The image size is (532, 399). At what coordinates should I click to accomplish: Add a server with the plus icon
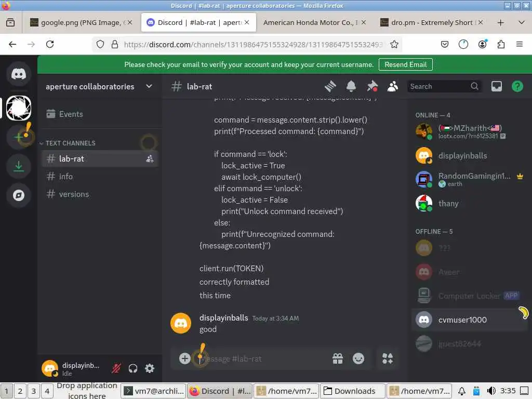(19, 137)
